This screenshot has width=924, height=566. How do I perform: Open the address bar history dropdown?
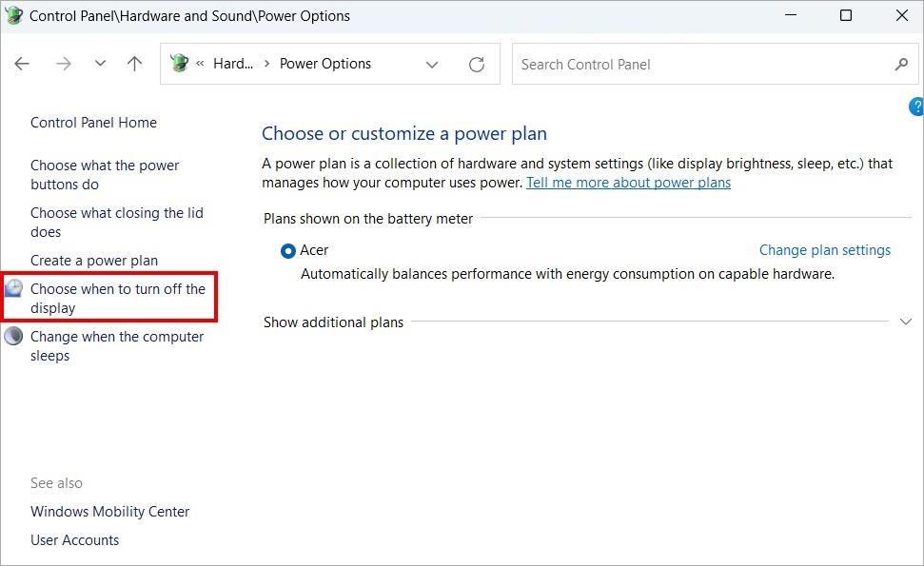[432, 64]
